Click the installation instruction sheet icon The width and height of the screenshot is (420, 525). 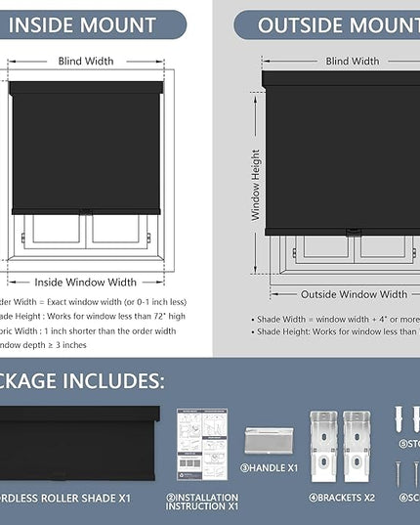click(x=202, y=444)
